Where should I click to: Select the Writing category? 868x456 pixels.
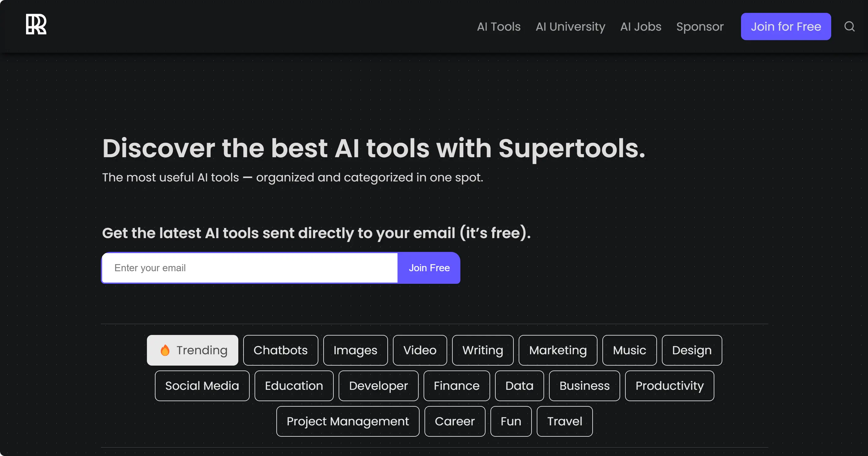[483, 350]
